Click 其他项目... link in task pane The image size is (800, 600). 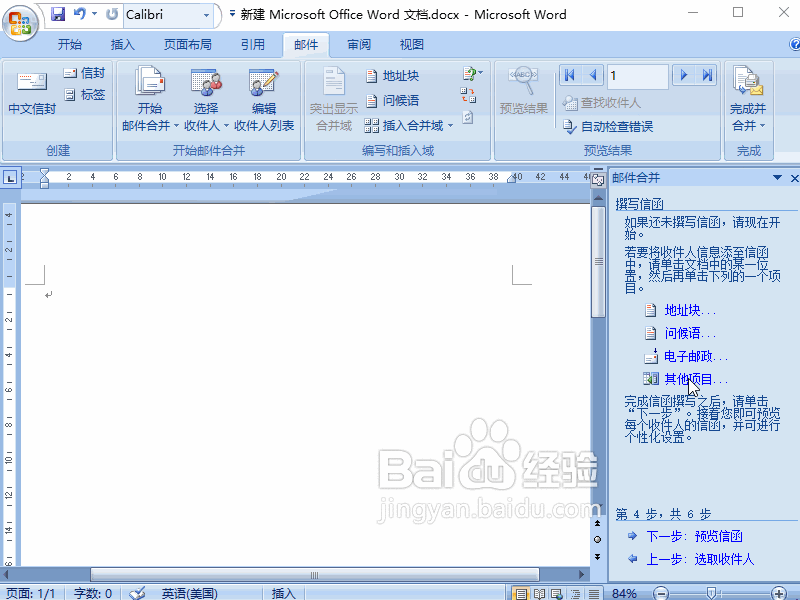point(696,379)
